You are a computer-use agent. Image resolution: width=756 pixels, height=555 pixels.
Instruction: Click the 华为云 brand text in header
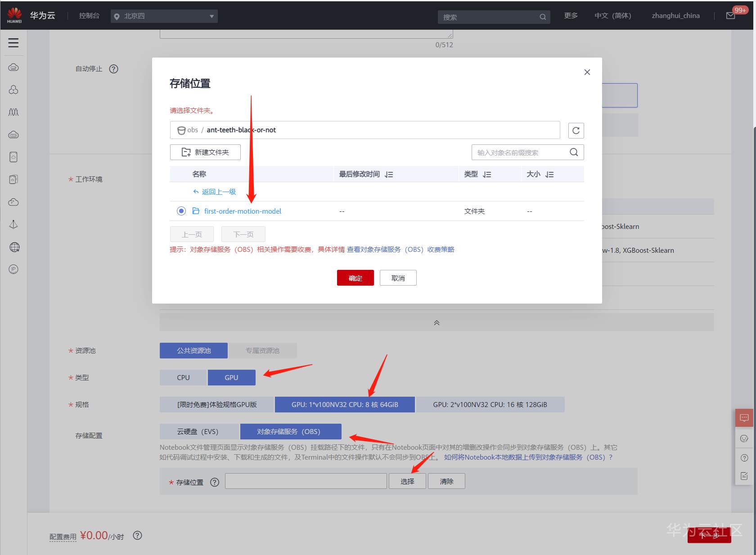coord(43,15)
